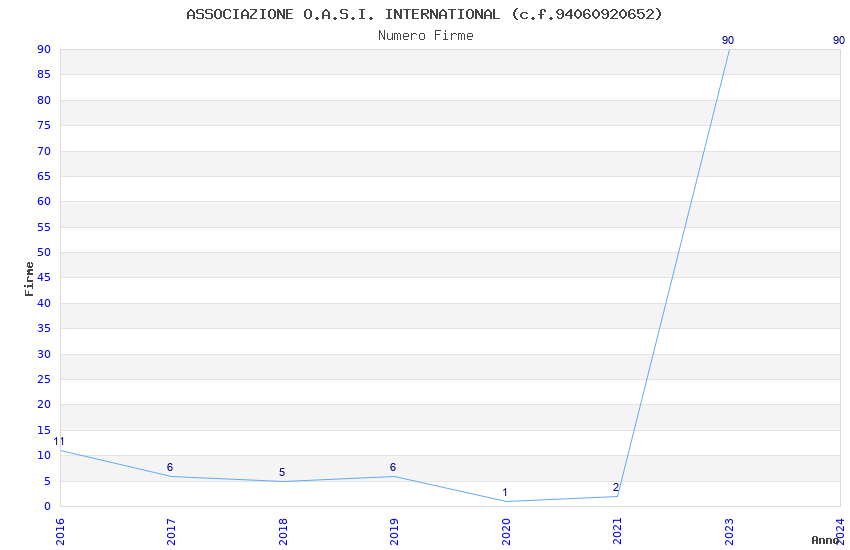Click the data value 1 above 2020
The height and width of the screenshot is (550, 850).
coord(505,493)
